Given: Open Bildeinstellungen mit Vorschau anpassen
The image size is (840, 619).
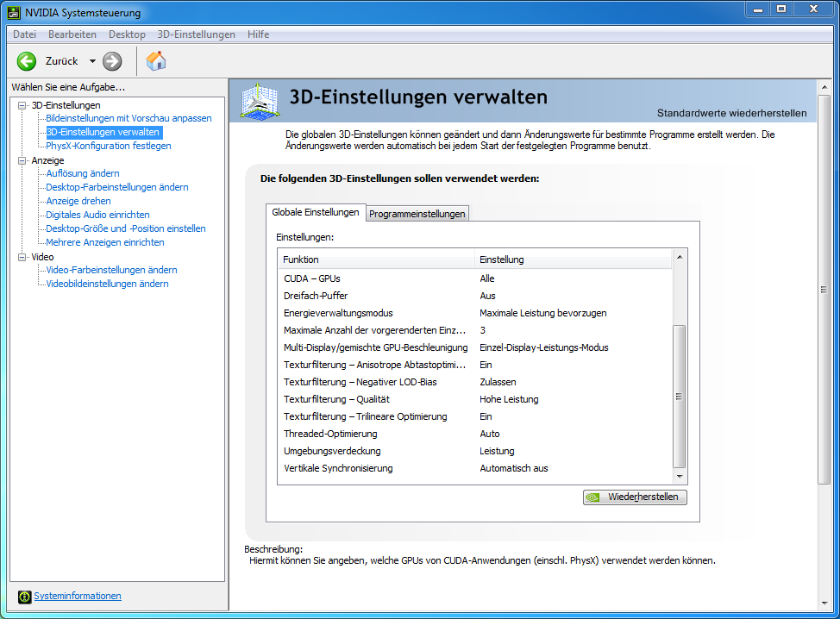Looking at the screenshot, I should (129, 118).
